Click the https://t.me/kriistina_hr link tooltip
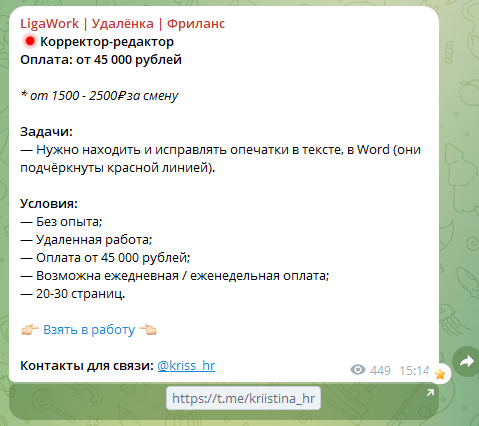The height and width of the screenshot is (426, 479). tap(243, 398)
